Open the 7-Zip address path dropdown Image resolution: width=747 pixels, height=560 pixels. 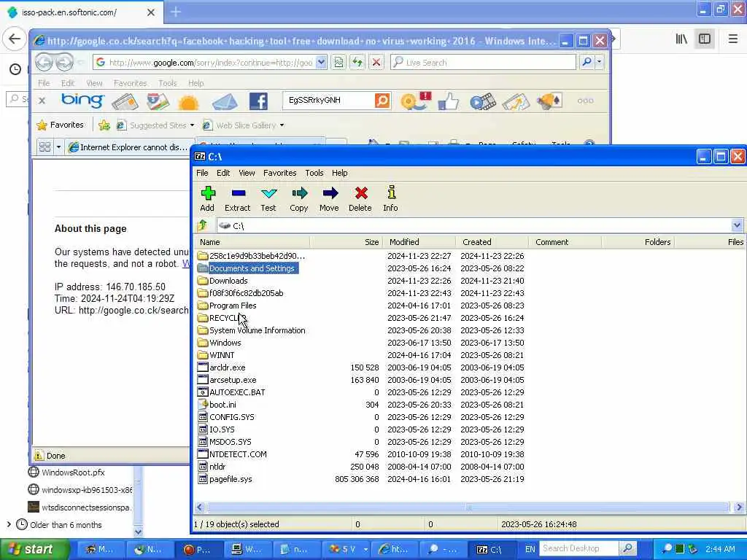tap(737, 225)
